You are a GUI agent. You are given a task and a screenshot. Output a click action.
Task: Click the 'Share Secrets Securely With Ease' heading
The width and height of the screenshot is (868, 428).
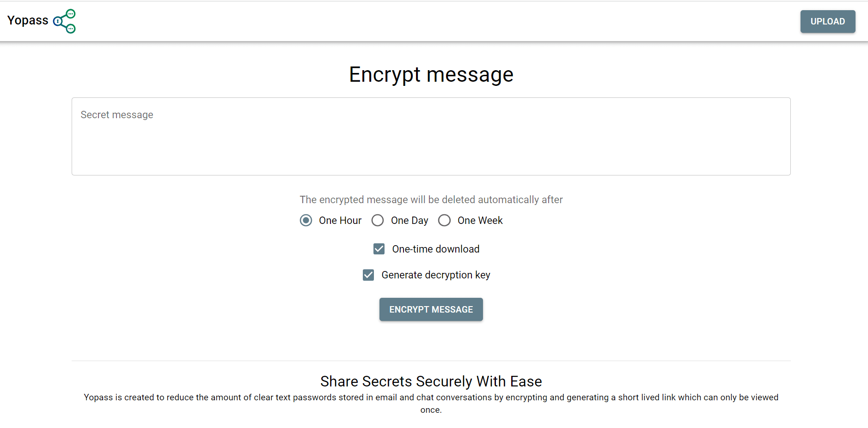click(431, 381)
